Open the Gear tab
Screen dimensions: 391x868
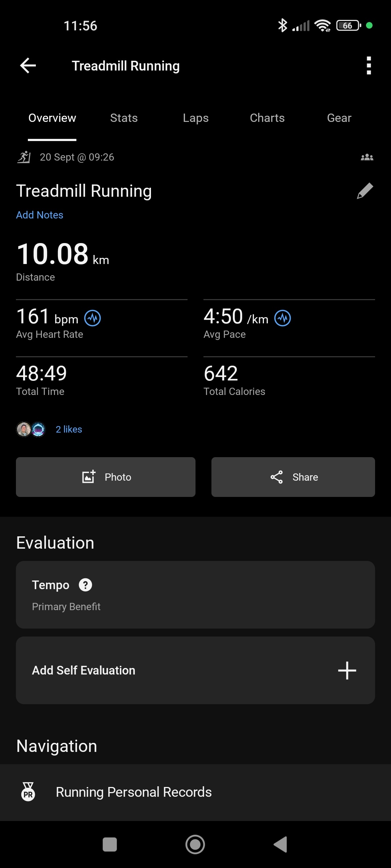pos(339,118)
